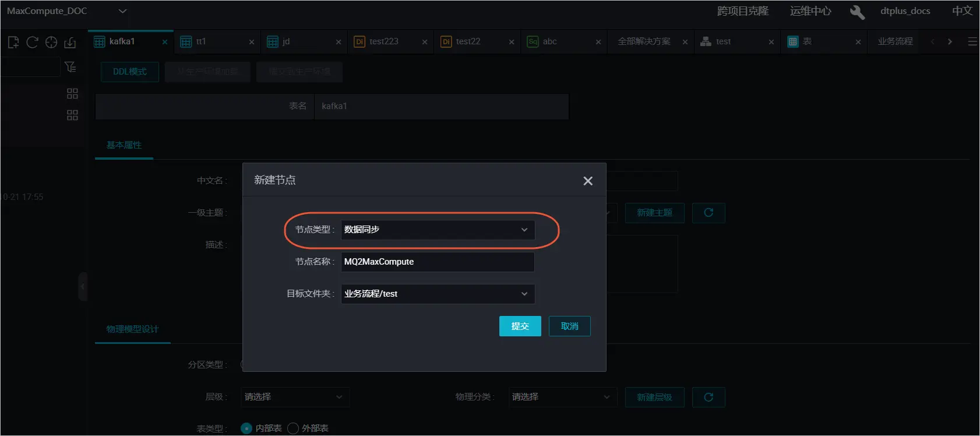Click the 取消 button
The width and height of the screenshot is (980, 436).
click(570, 326)
